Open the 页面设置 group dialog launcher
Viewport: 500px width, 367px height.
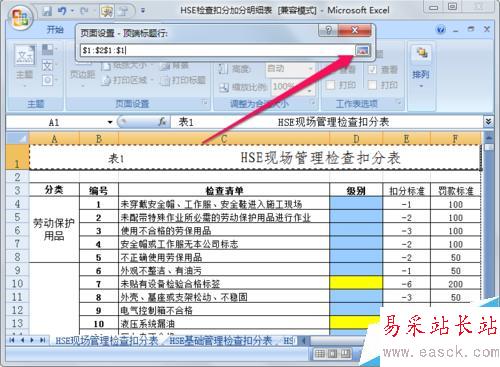pyautogui.click(x=205, y=103)
